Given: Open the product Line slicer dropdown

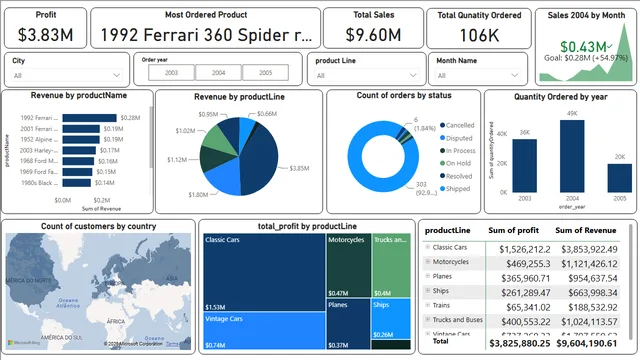Looking at the screenshot, I should tap(367, 76).
